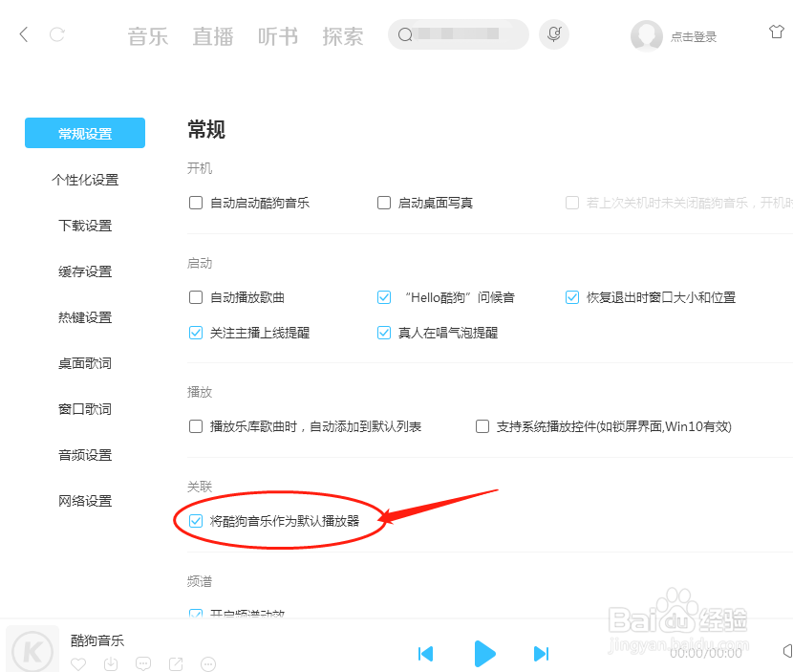Click the download icon in the player bar
The width and height of the screenshot is (793, 672).
111,664
